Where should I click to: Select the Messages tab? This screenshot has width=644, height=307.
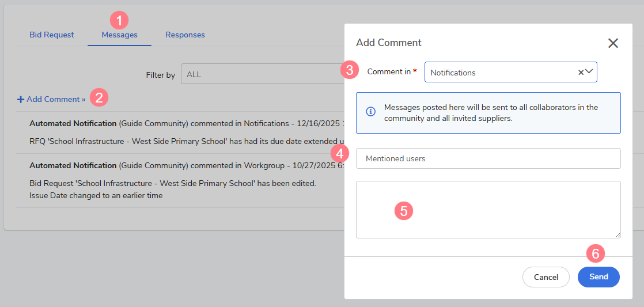click(119, 35)
